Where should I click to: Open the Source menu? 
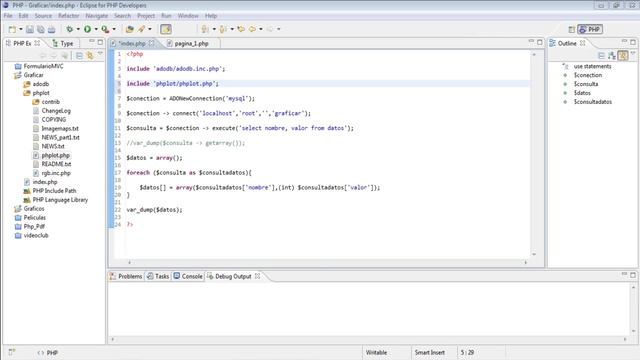[x=43, y=16]
